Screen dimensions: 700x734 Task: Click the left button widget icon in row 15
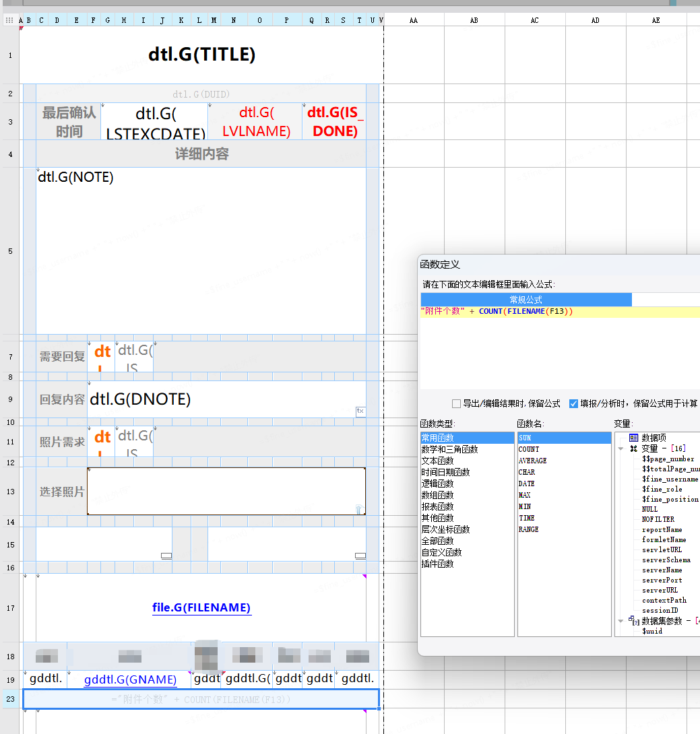point(166,556)
